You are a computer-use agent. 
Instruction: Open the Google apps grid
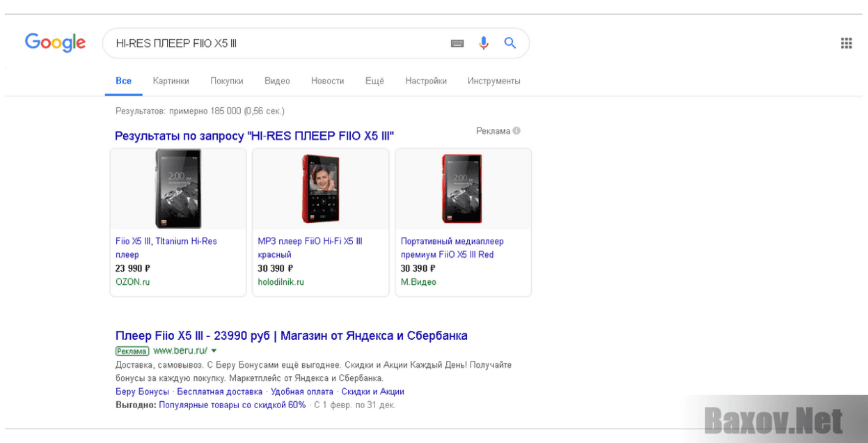pyautogui.click(x=846, y=43)
